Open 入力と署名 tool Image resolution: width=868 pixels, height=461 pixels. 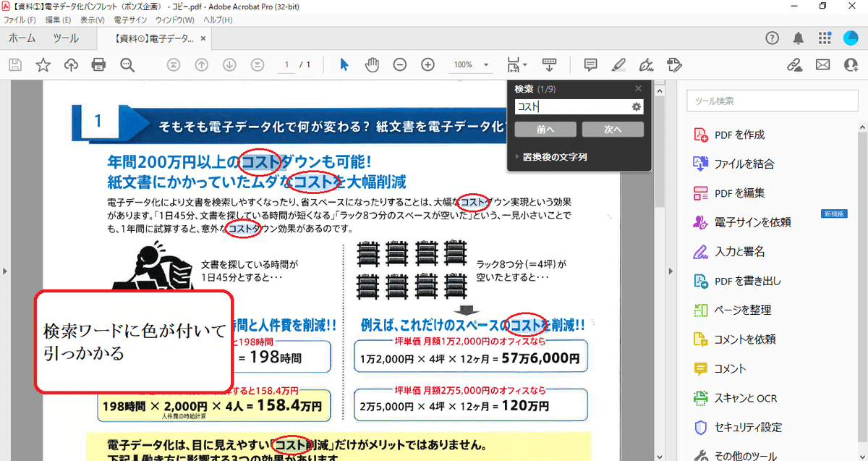(x=728, y=252)
